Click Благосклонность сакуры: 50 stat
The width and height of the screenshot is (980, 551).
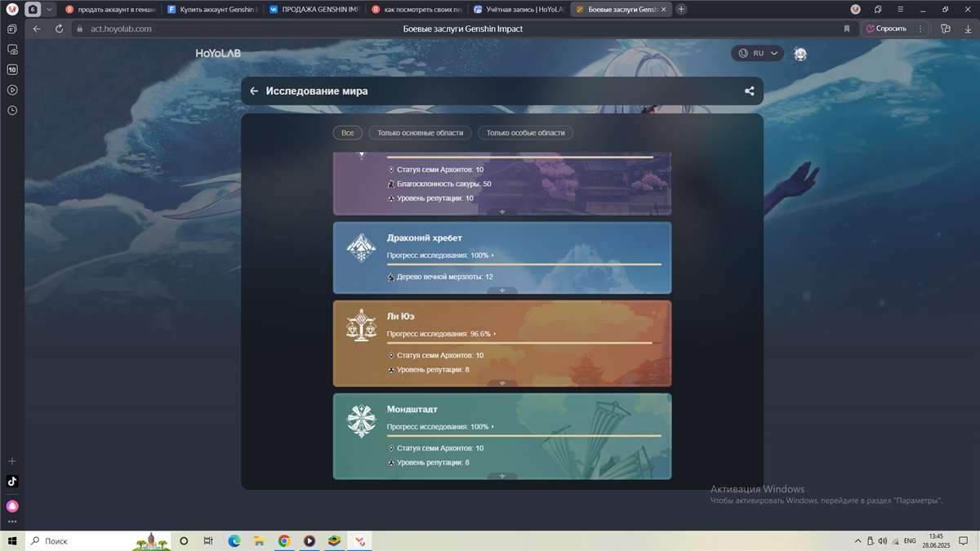439,184
